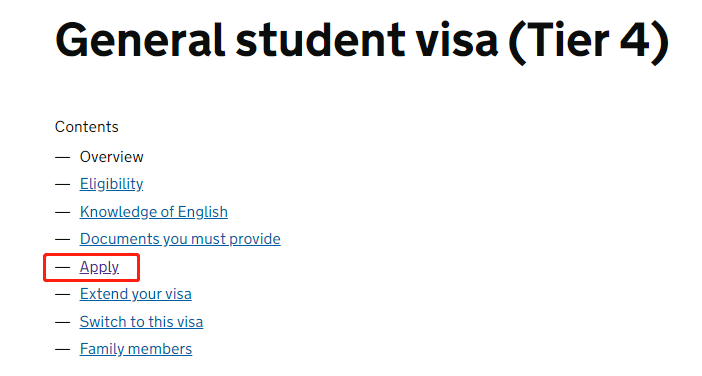Click the (Tier 4) text in title
This screenshot has height=376, width=702.
tap(589, 41)
